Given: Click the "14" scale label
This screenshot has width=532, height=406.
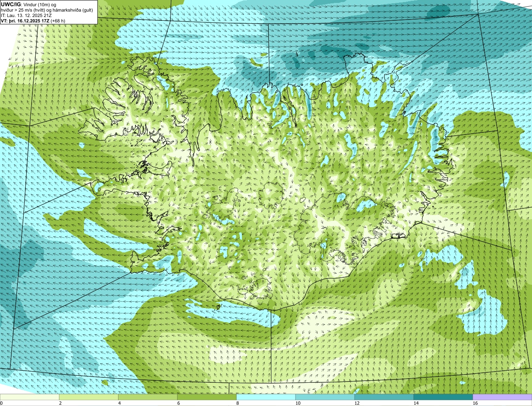Looking at the screenshot, I should (416, 403).
